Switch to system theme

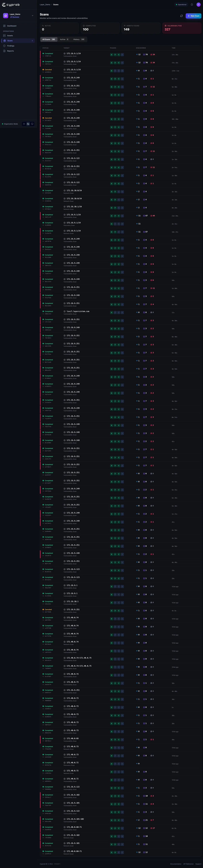pyautogui.click(x=32, y=124)
